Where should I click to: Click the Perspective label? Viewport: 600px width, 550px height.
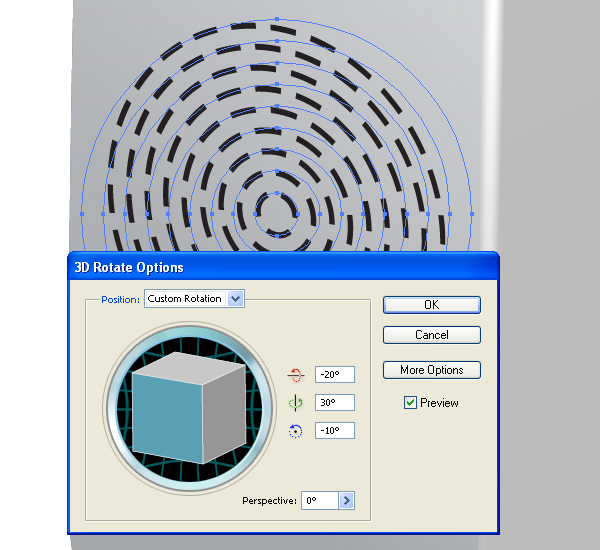pyautogui.click(x=269, y=501)
